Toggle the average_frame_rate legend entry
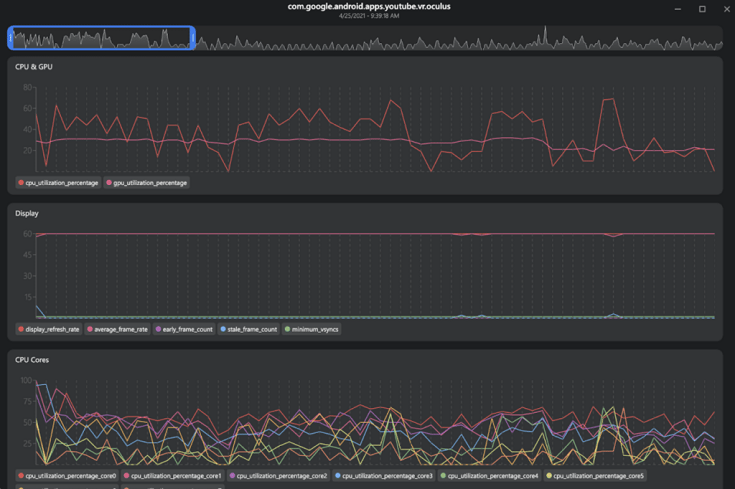The height and width of the screenshot is (489, 735). (x=117, y=329)
